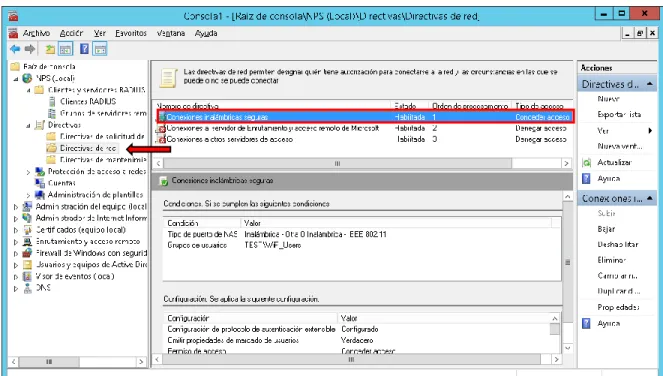Toggle the console tree toolbar icon
Screen dimensions: 663x376
[x=66, y=49]
